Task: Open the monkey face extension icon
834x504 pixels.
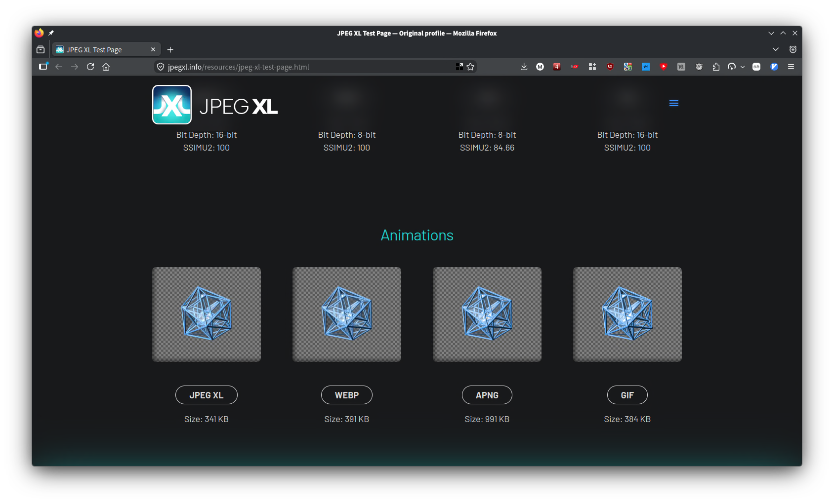Action: click(699, 67)
